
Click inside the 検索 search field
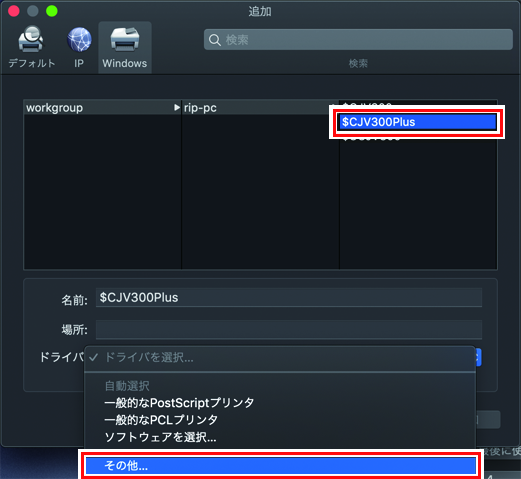(x=358, y=40)
